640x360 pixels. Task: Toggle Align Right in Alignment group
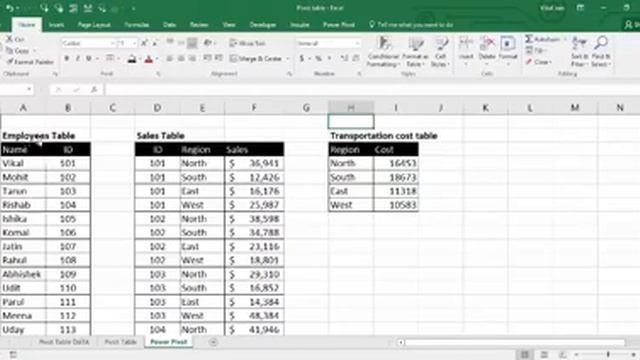click(x=192, y=59)
